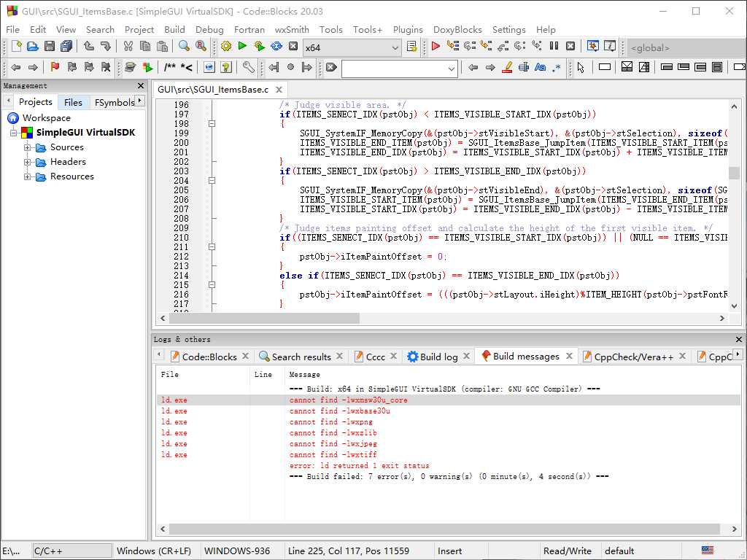The image size is (747, 560).
Task: Click the red bookmark flag icon
Action: click(x=55, y=67)
